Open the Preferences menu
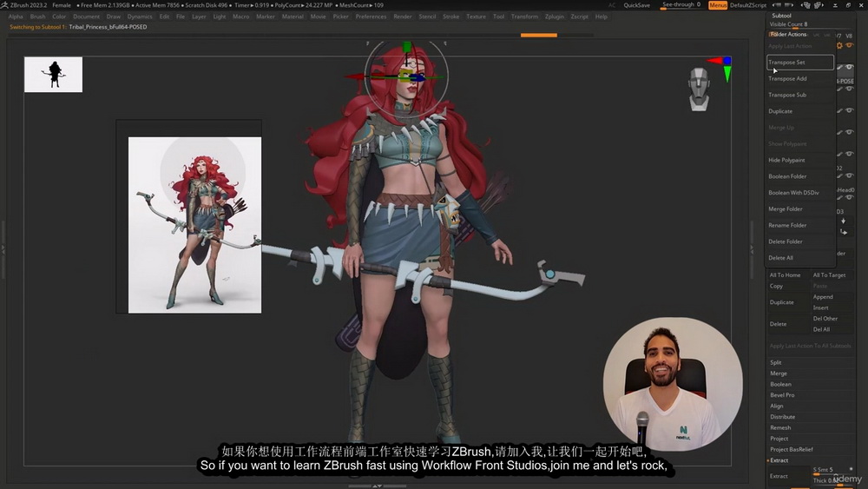Image resolution: width=868 pixels, height=489 pixels. click(x=371, y=17)
